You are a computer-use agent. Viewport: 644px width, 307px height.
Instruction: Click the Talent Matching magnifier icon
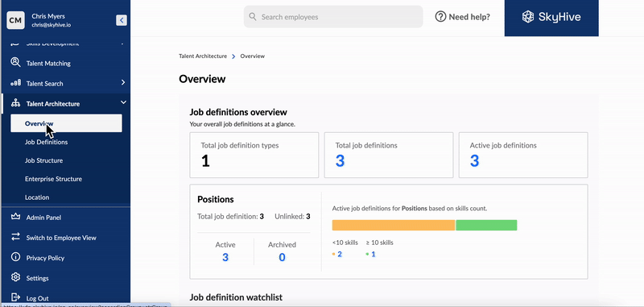(x=15, y=63)
